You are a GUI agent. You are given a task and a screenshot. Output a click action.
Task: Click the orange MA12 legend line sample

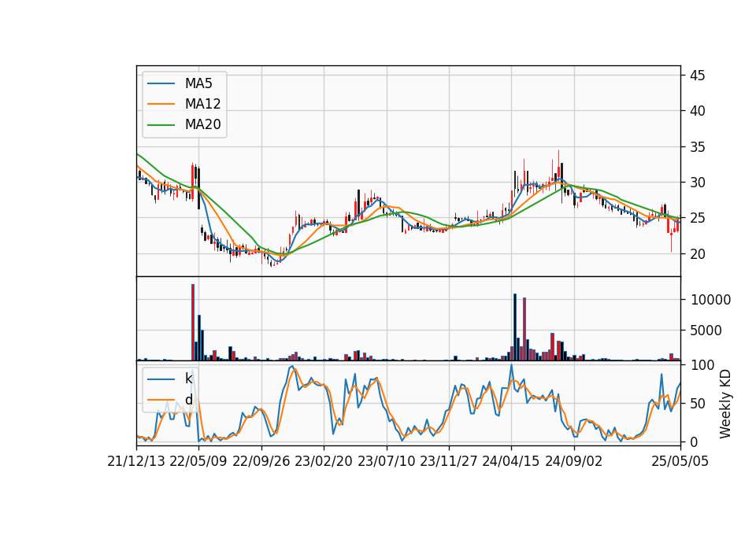[x=161, y=104]
